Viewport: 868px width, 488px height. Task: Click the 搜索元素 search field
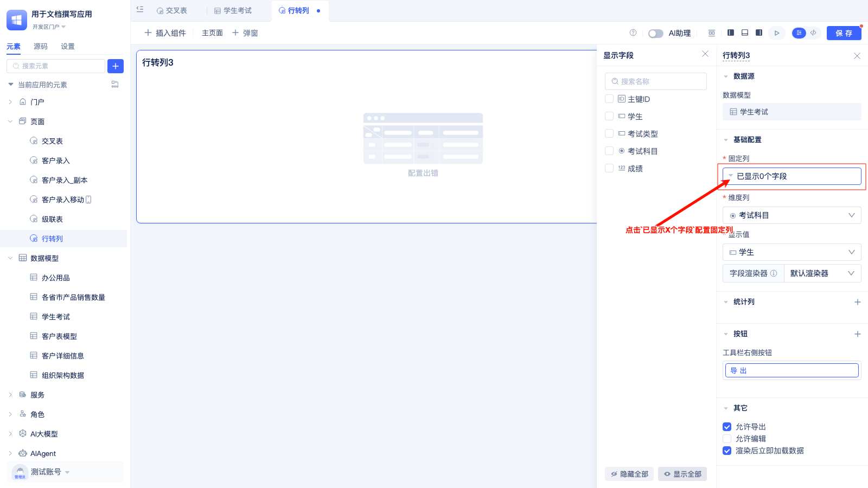[x=56, y=66]
